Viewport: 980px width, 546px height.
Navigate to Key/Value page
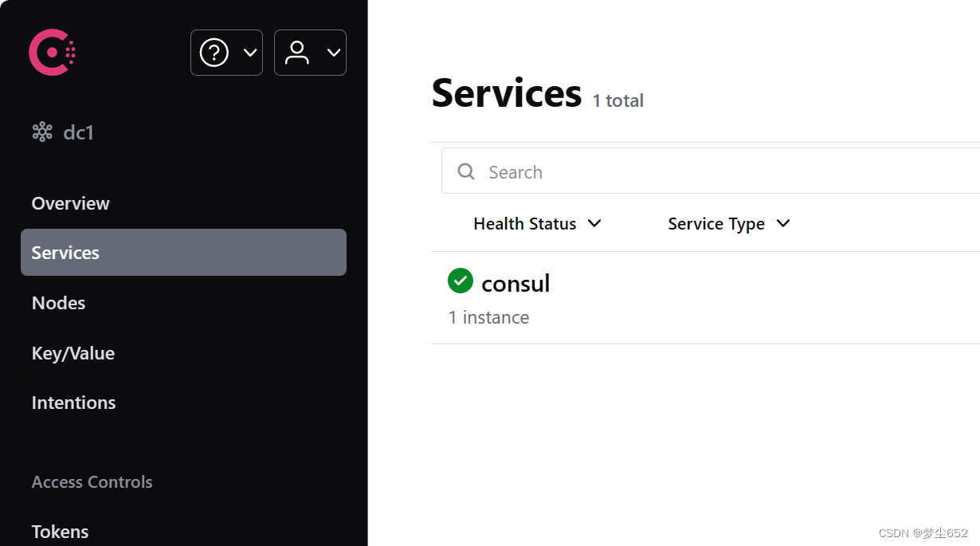(x=73, y=353)
